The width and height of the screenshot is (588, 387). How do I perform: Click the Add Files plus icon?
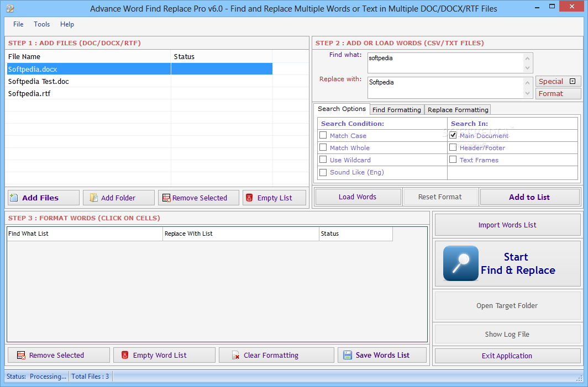point(13,198)
